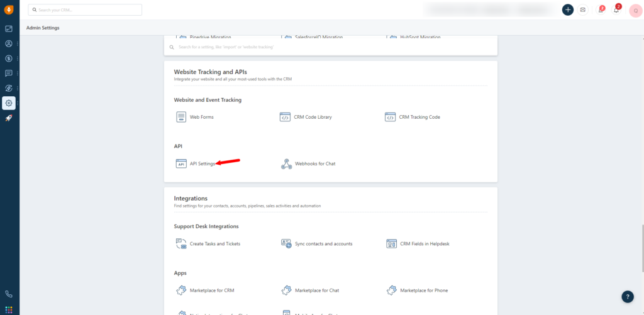Open the Marketplace for Chat link
This screenshot has width=644, height=315.
click(x=317, y=290)
